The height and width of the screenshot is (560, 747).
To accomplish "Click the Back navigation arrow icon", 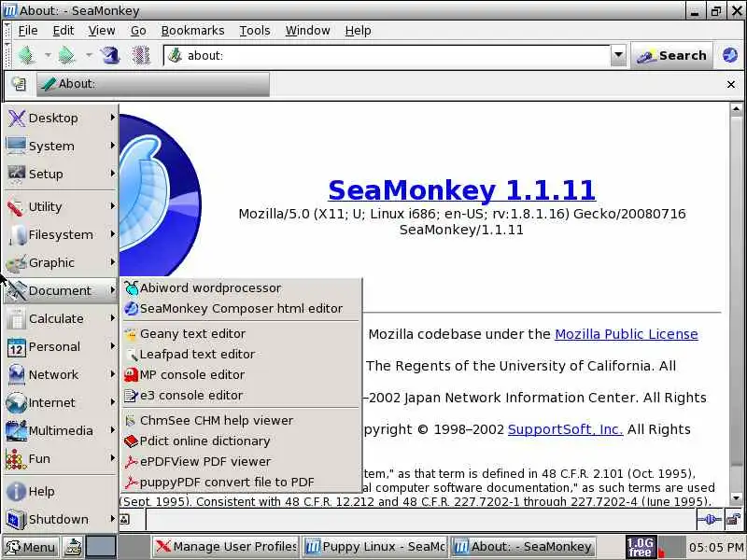I will click(27, 56).
